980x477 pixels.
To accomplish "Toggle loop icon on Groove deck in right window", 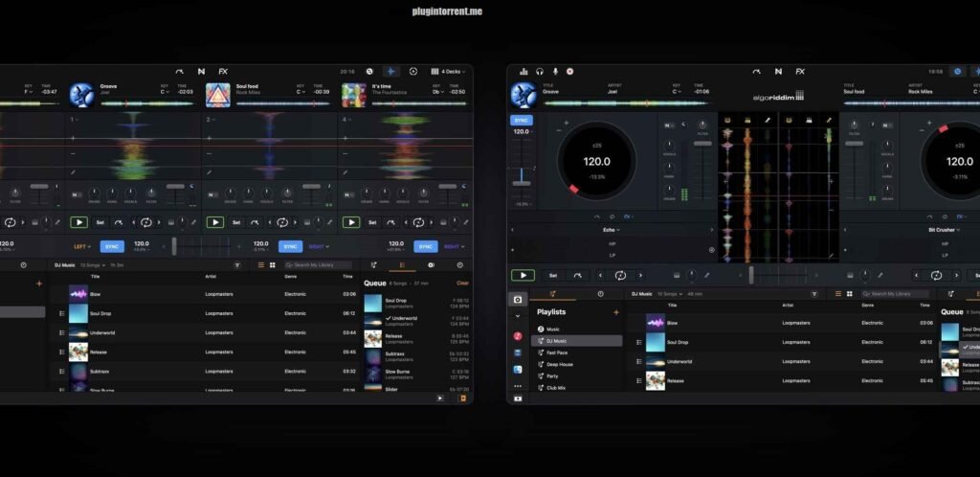I will click(x=620, y=275).
